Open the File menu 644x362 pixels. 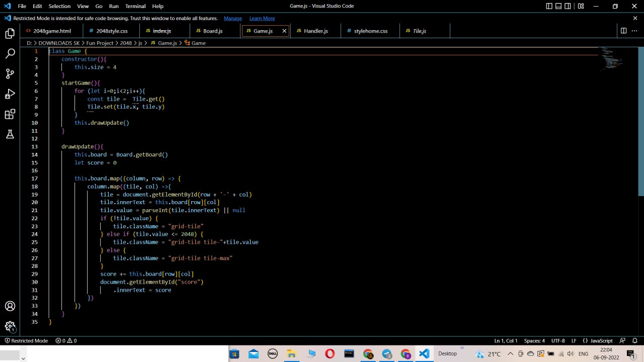tap(22, 6)
